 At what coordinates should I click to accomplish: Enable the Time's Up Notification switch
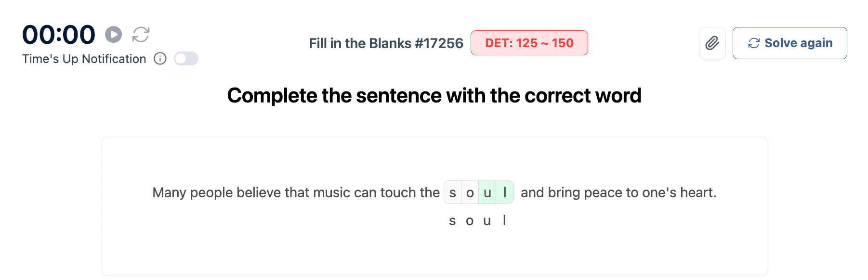click(186, 59)
